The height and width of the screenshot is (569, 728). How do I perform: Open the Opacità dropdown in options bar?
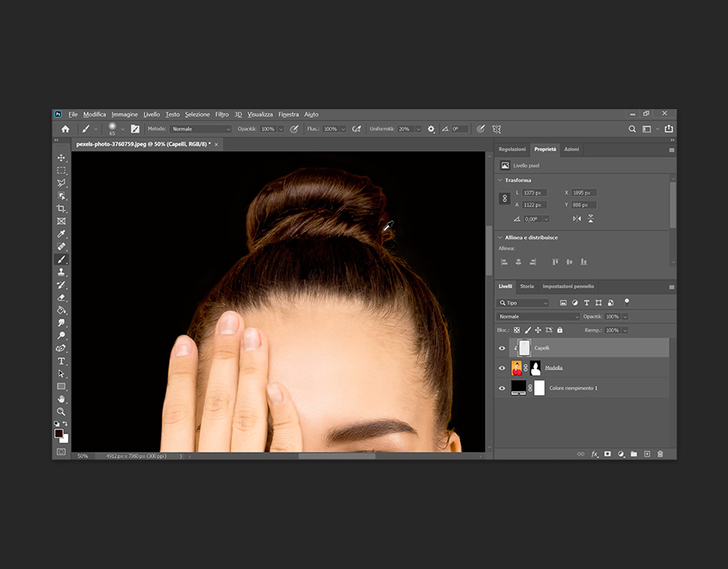[x=281, y=129]
